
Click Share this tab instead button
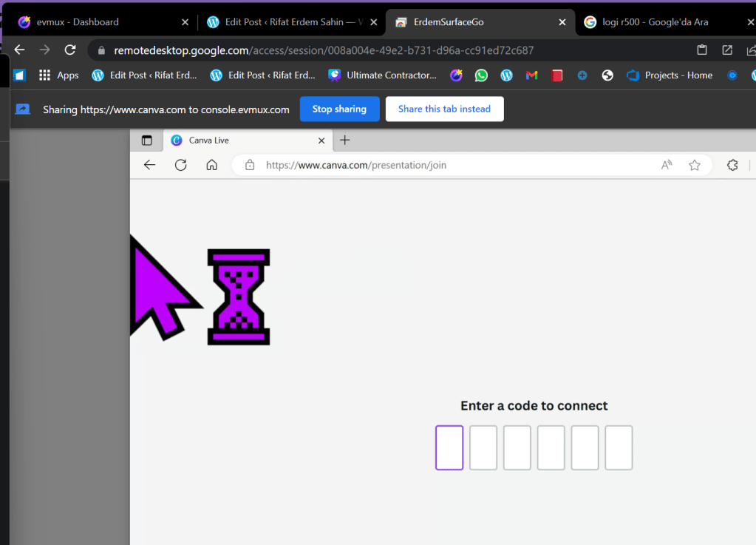[x=445, y=109]
